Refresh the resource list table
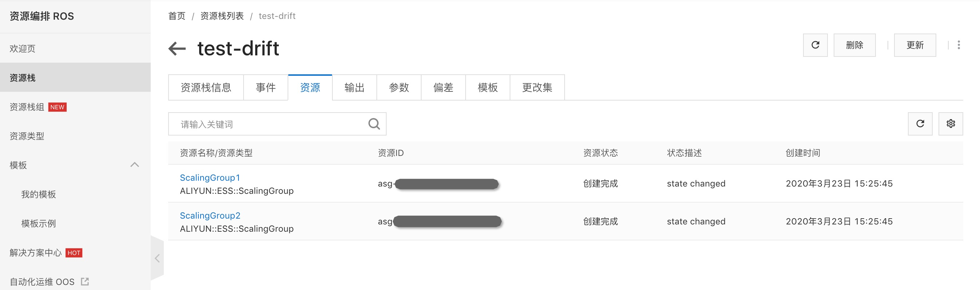 [920, 124]
